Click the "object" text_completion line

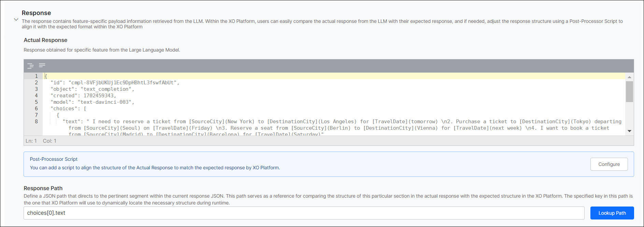pos(92,89)
